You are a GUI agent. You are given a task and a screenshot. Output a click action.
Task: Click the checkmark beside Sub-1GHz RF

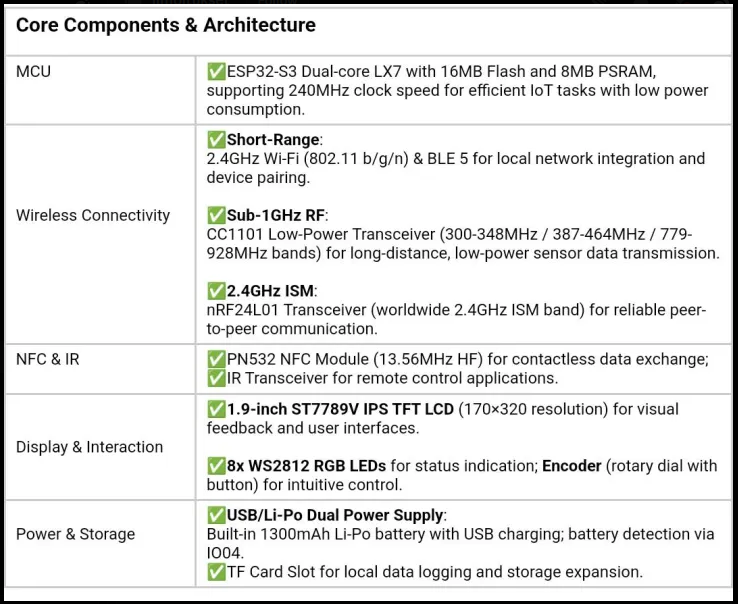coord(216,215)
